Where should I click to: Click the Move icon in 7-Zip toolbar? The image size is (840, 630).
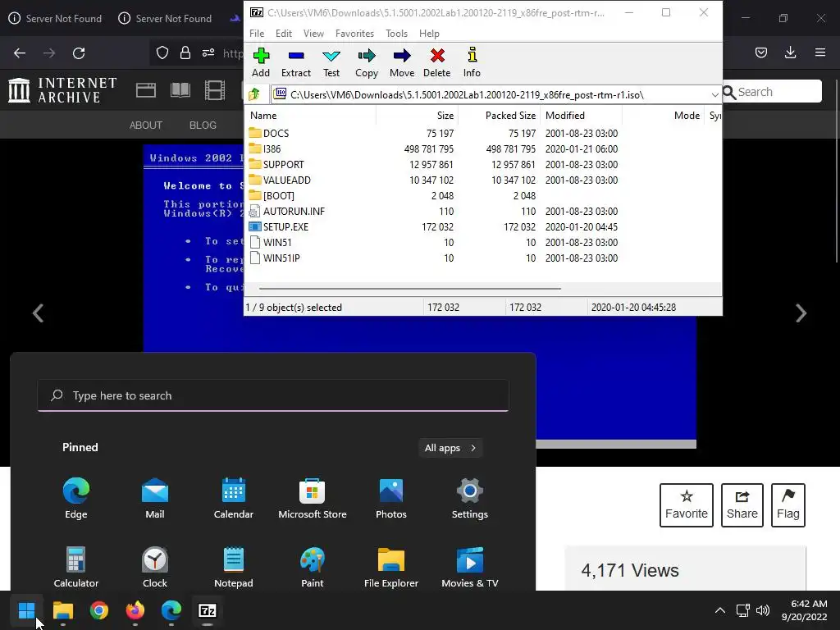(x=402, y=62)
